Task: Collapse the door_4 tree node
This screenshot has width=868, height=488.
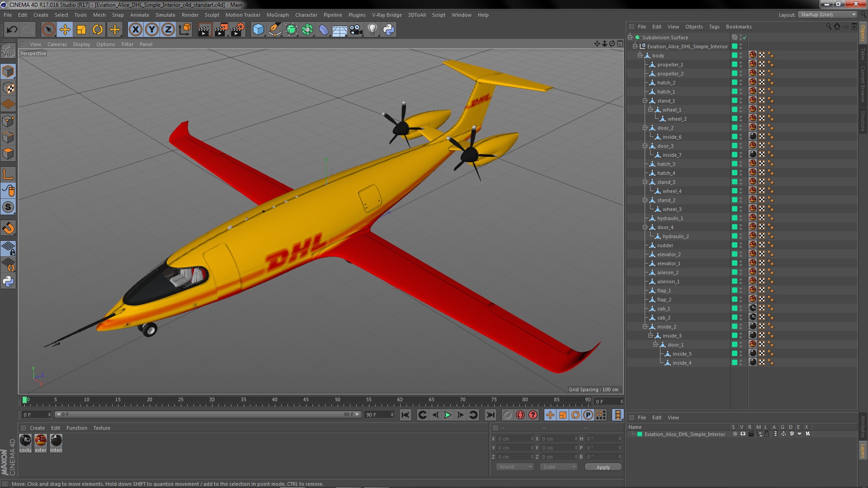Action: pos(645,227)
